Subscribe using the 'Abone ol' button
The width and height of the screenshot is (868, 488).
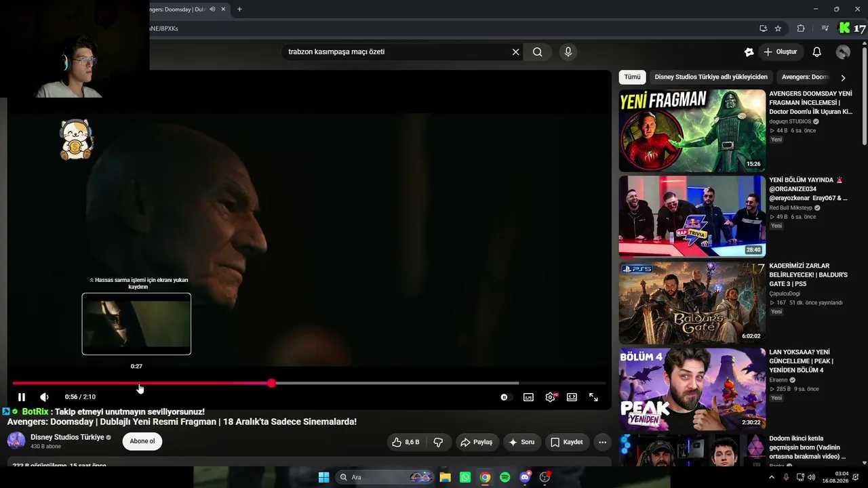(x=142, y=441)
